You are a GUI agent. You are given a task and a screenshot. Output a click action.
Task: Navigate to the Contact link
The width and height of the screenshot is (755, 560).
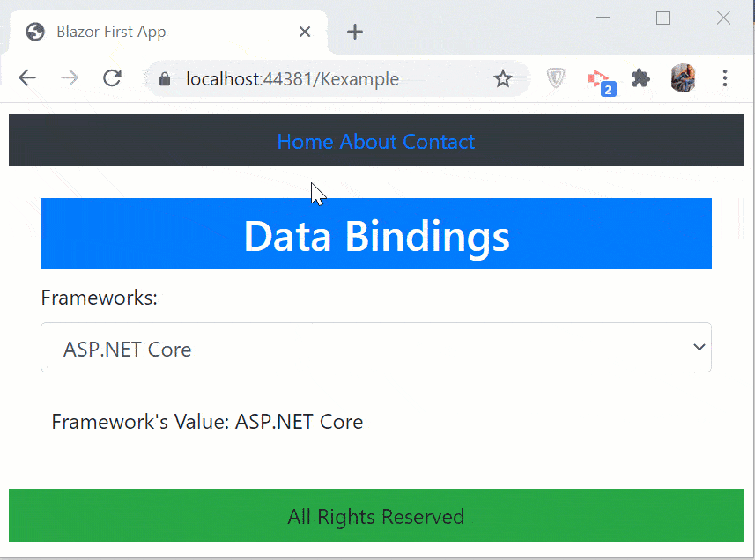pos(438,141)
